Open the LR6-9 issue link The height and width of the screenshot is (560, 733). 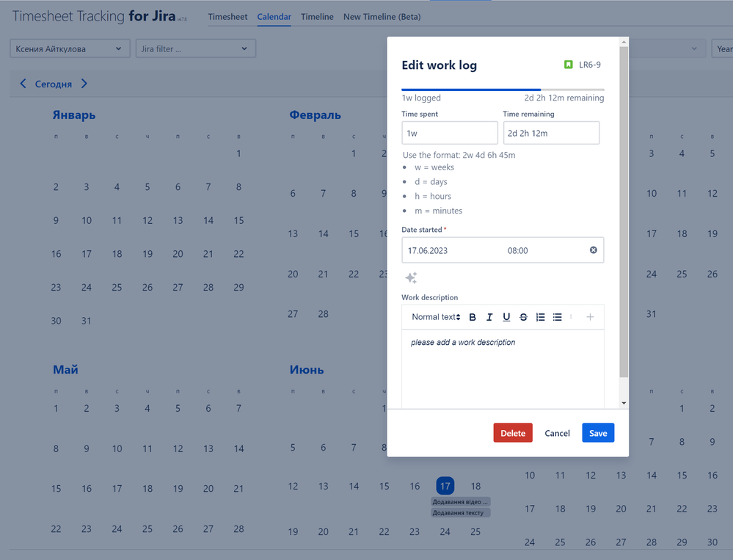click(x=589, y=65)
